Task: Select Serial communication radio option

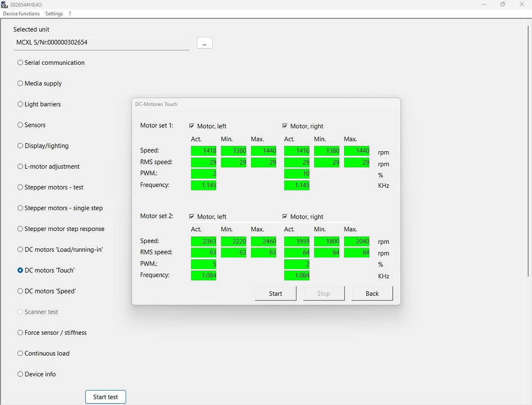Action: 20,63
